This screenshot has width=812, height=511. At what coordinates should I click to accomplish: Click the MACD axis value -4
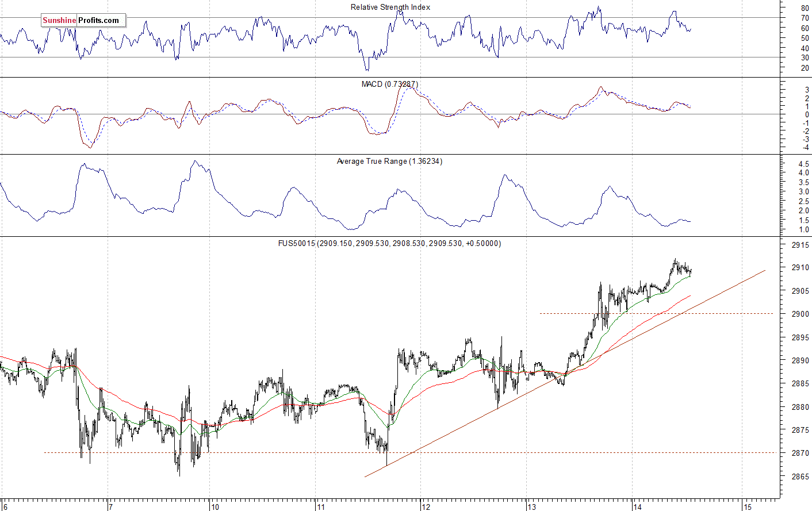806,148
